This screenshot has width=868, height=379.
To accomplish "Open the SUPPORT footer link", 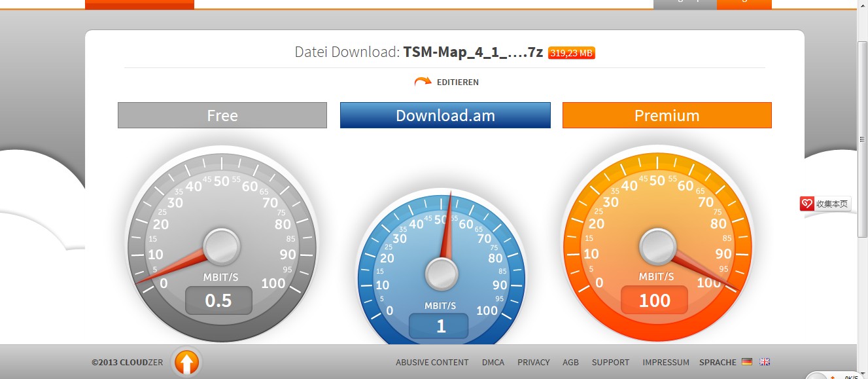I will [610, 362].
